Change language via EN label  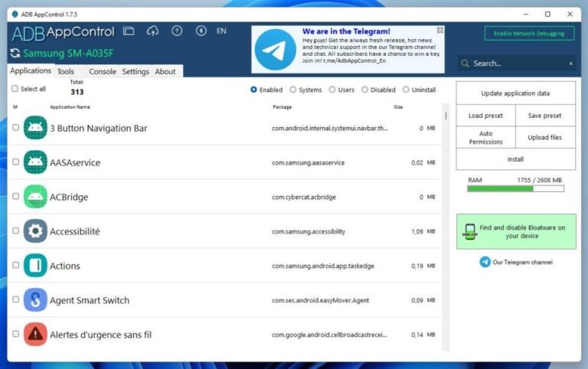221,31
